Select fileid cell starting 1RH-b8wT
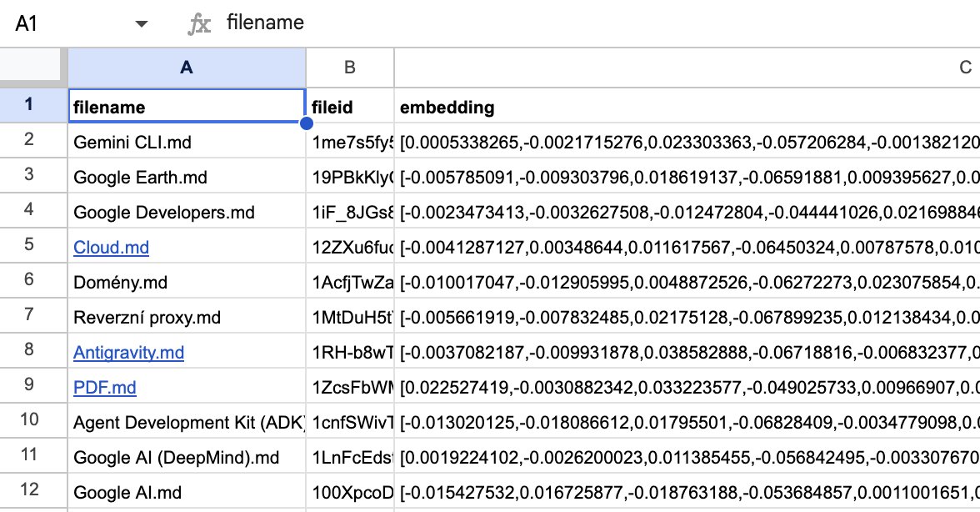The image size is (980, 512). pyautogui.click(x=350, y=351)
